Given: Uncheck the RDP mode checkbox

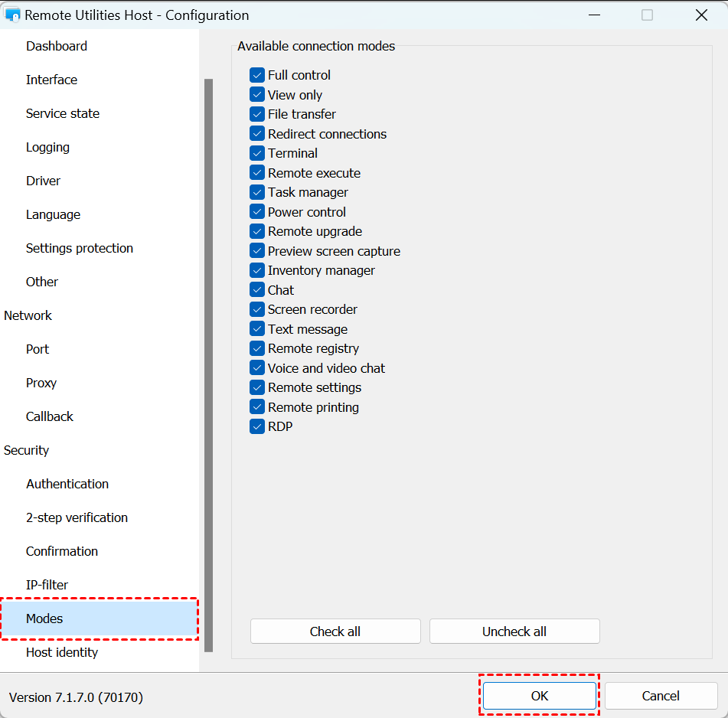Looking at the screenshot, I should point(257,426).
